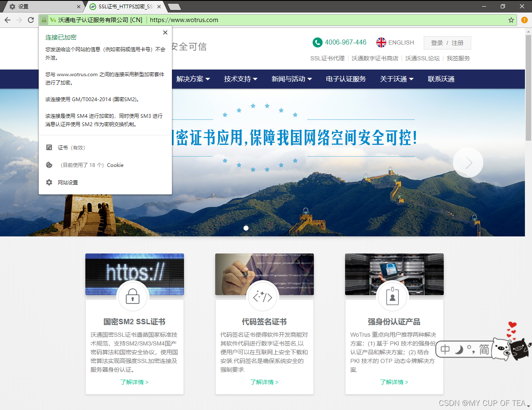Screen dimensions: 532x410
Task: Bookmark this page with the star icon
Action: [x=511, y=20]
